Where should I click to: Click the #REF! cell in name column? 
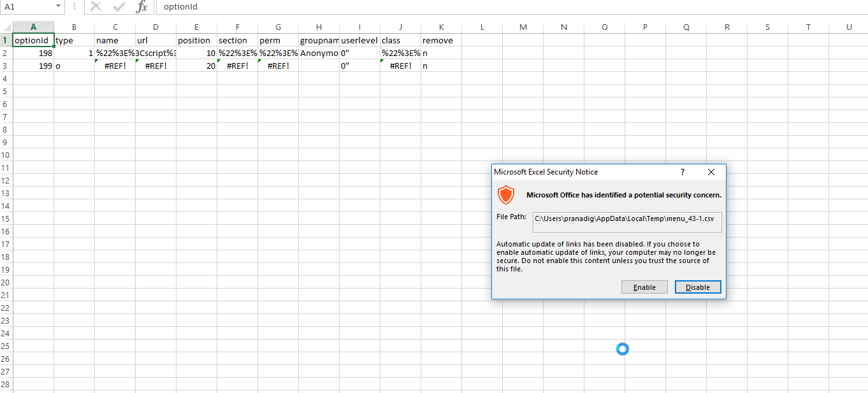pos(115,66)
